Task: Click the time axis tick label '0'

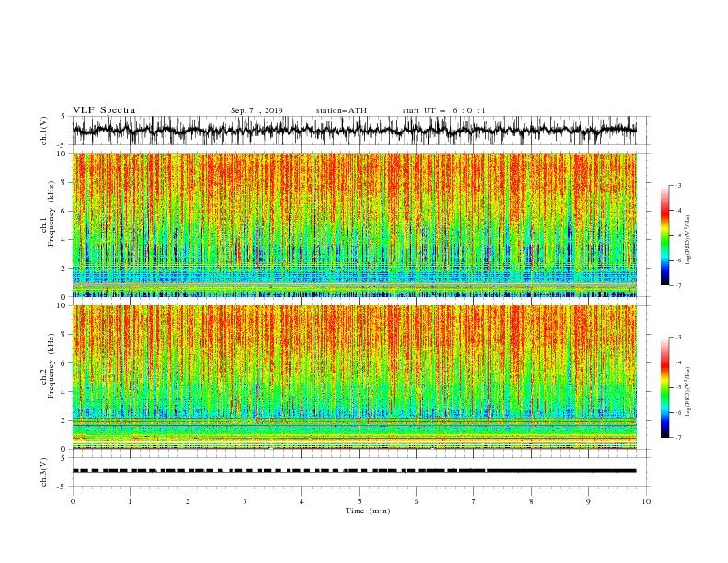Action: 73,501
